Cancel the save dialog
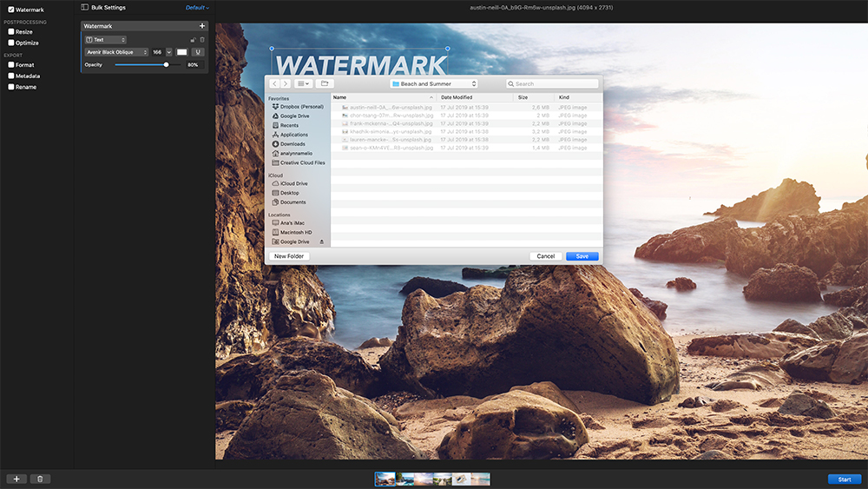Image resolution: width=868 pixels, height=489 pixels. 546,256
